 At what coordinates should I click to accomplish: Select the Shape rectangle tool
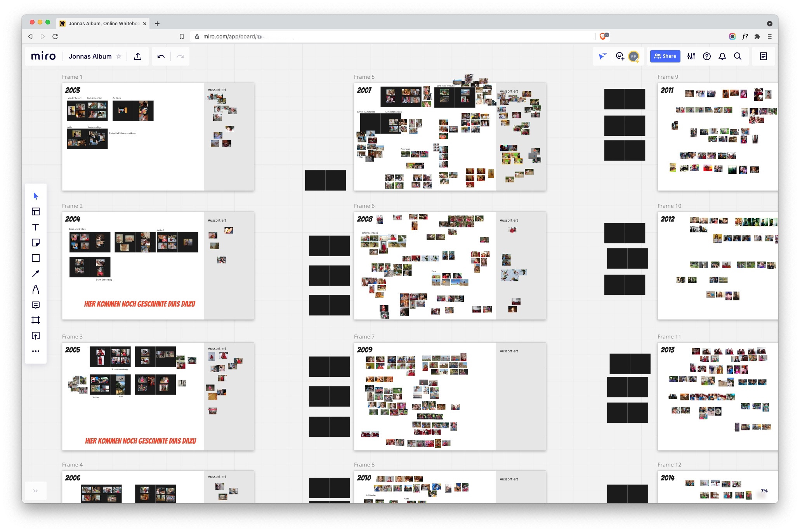point(35,258)
